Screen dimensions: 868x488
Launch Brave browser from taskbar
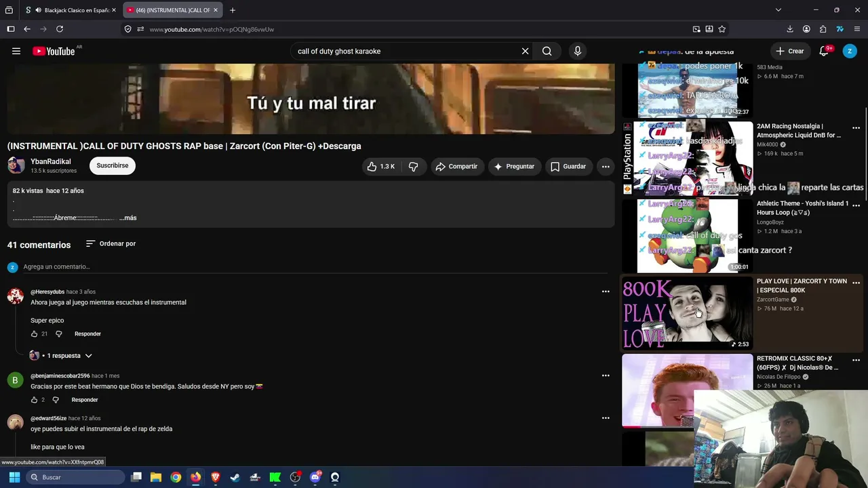pyautogui.click(x=216, y=477)
